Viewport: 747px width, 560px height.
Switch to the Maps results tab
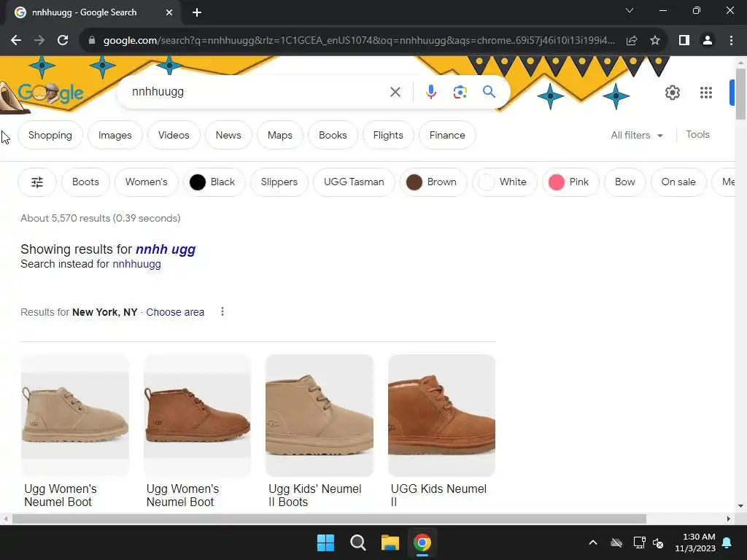point(279,135)
